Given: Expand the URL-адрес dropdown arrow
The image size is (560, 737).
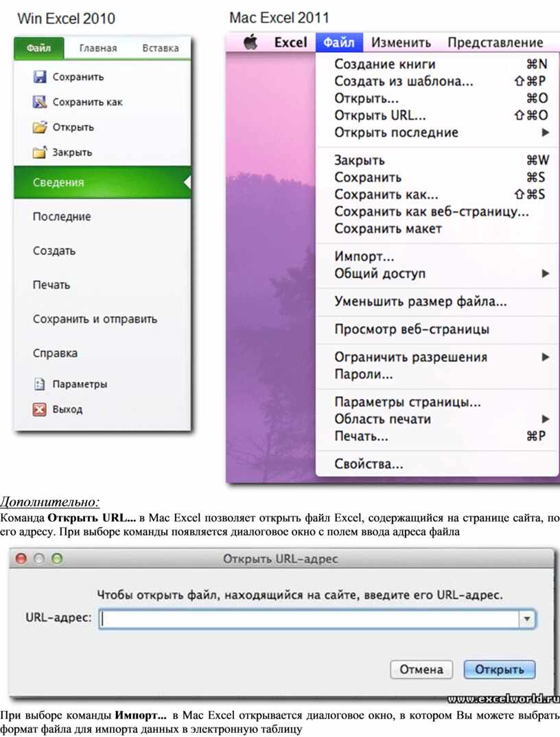Looking at the screenshot, I should [x=526, y=619].
